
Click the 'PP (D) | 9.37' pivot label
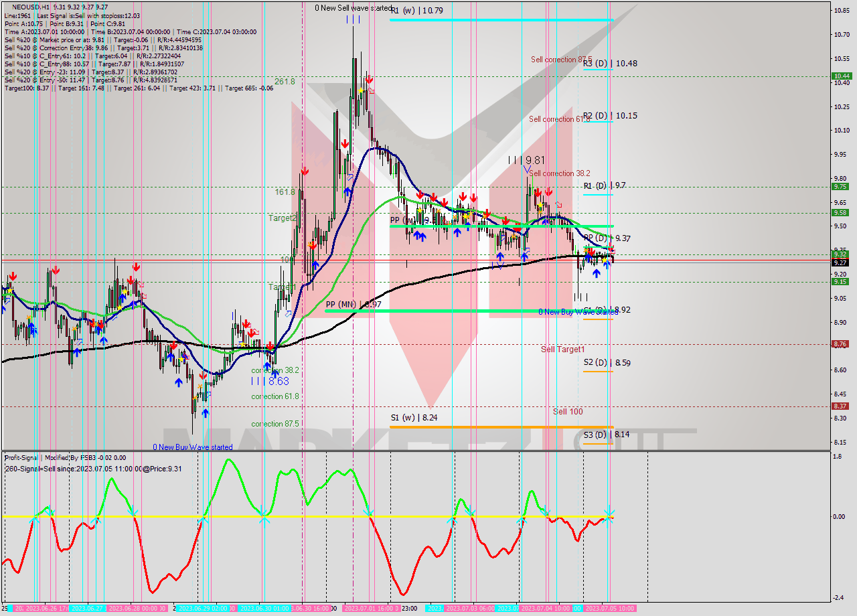(607, 238)
